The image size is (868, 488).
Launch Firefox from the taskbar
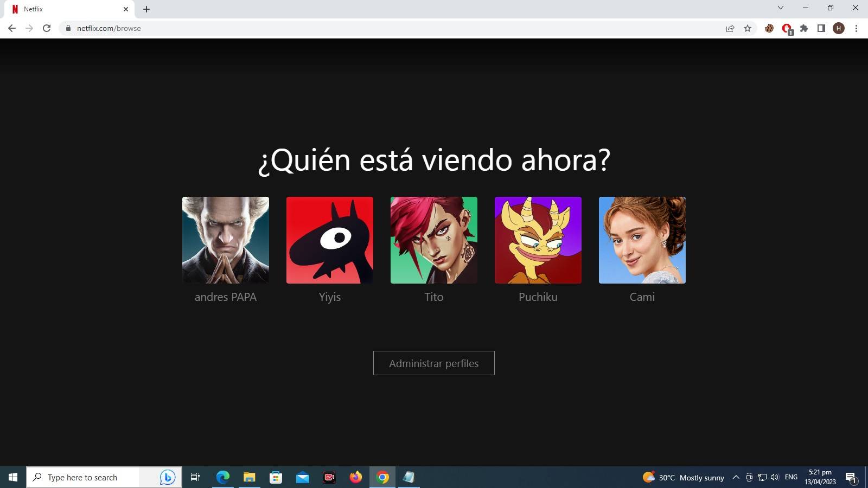(x=356, y=477)
